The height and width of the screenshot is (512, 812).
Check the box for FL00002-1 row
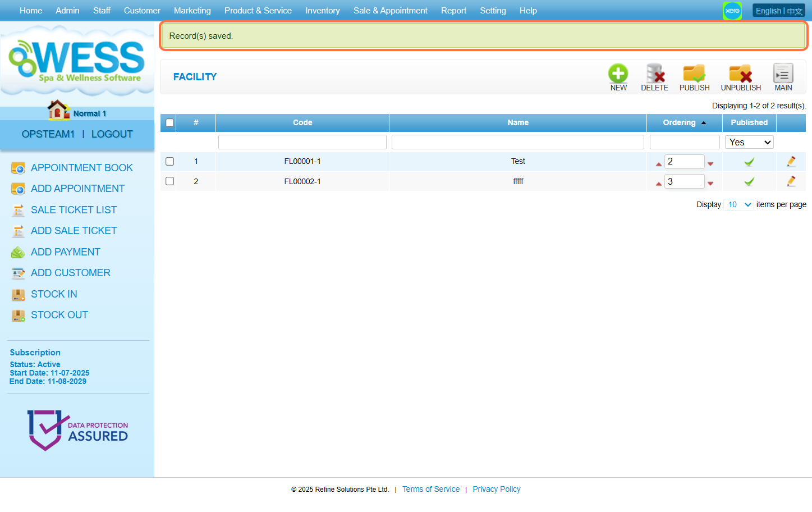click(169, 181)
